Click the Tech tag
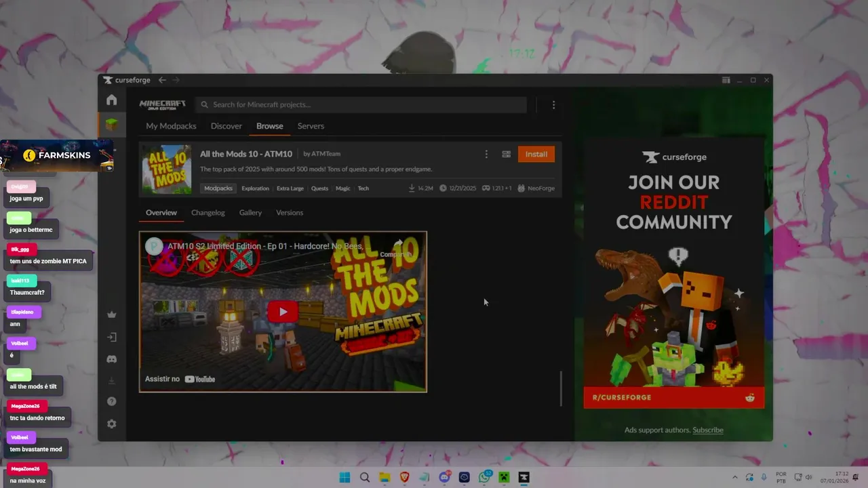This screenshot has height=488, width=868. click(x=363, y=188)
